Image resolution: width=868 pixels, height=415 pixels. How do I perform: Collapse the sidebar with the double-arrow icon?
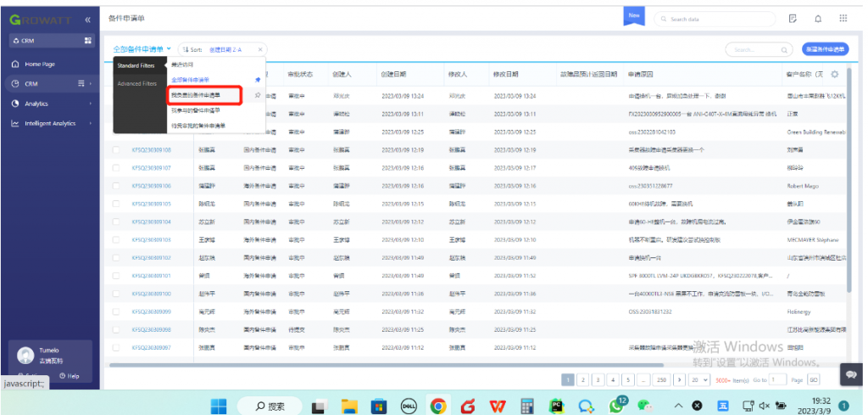pos(87,20)
